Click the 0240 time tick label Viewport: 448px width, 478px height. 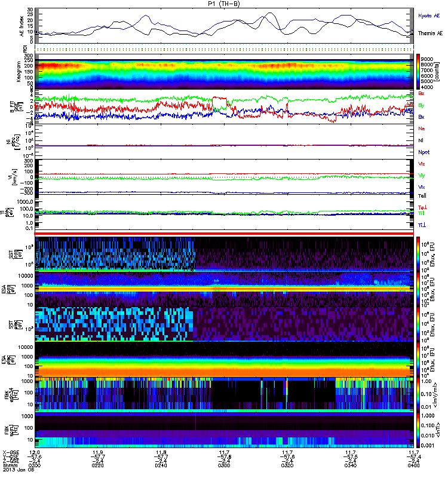coord(161,465)
